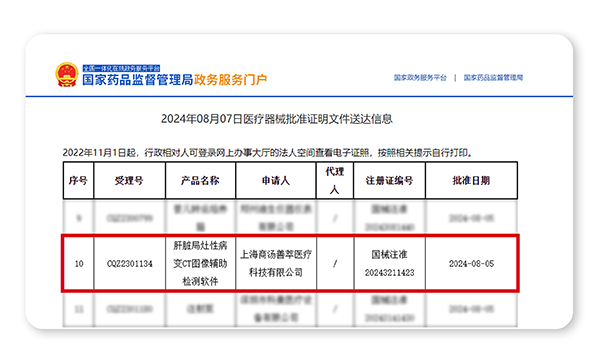Click registration number 国械注准20243211423 cell
Image resolution: width=600 pixels, height=363 pixels.
pyautogui.click(x=390, y=264)
